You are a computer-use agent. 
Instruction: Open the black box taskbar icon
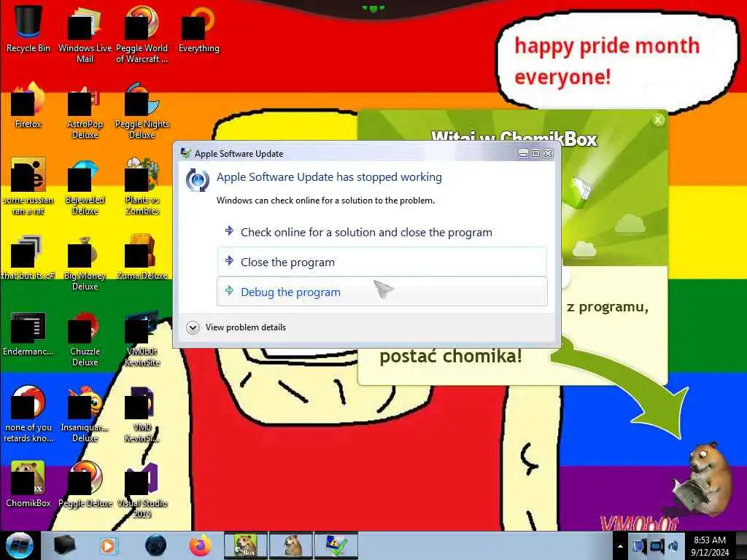[64, 545]
